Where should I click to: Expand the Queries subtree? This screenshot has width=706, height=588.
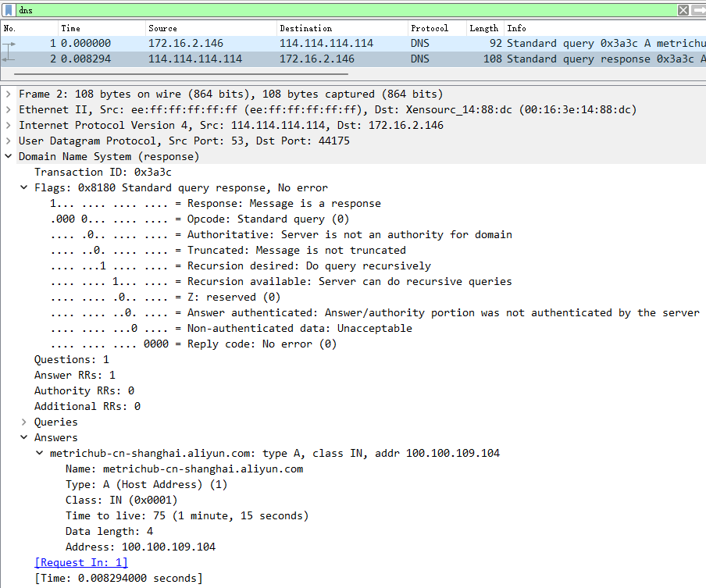click(x=24, y=422)
